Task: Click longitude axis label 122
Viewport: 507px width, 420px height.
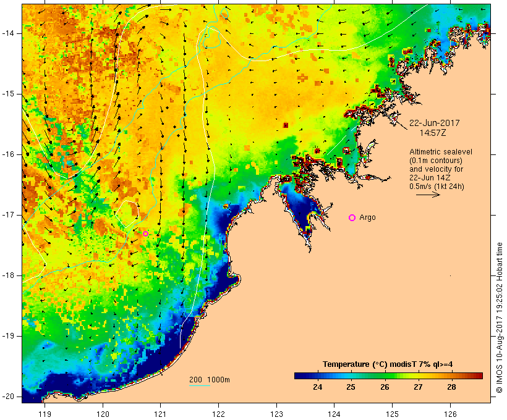Action: tap(219, 414)
